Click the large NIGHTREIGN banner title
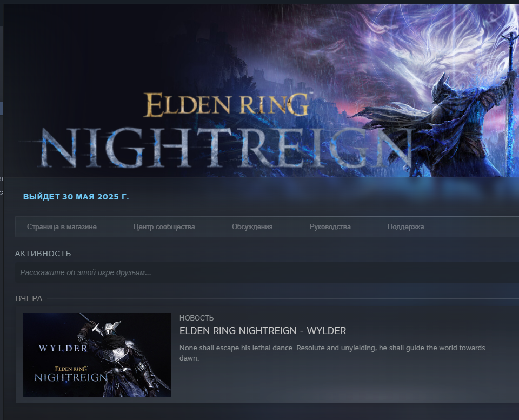The image size is (519, 420). click(226, 147)
